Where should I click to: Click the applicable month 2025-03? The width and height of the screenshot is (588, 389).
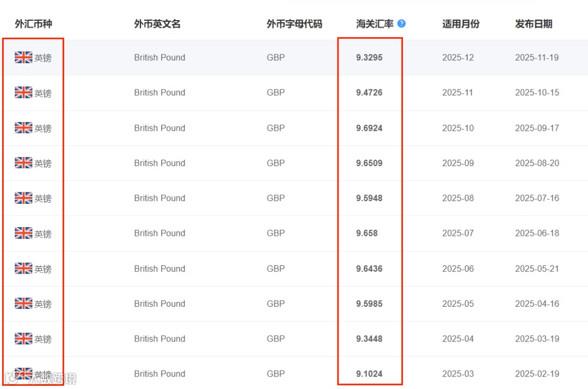tap(458, 374)
